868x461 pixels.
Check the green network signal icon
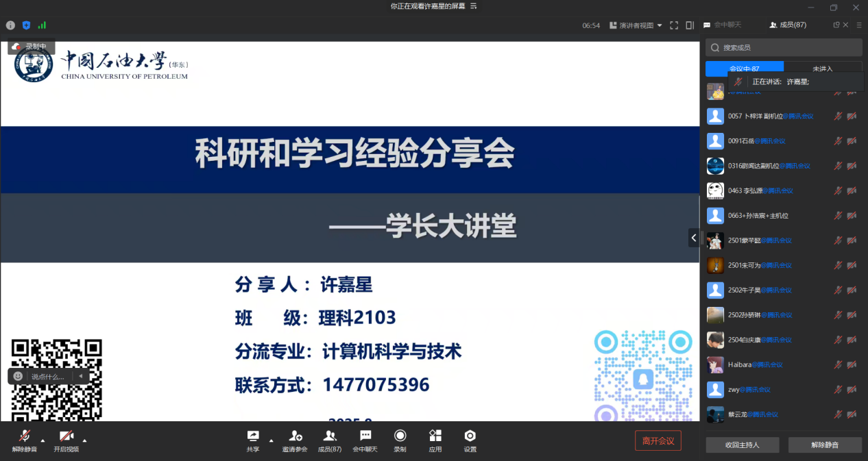42,25
